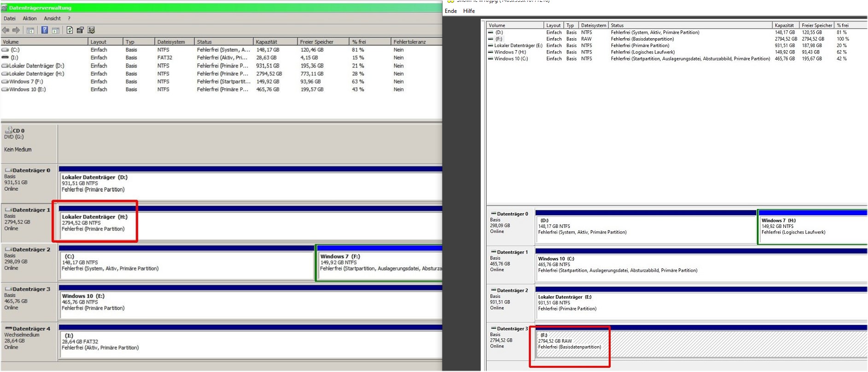Click the drive icon of Windows 7 (F:) row
This screenshot has width=868, height=372.
pos(6,81)
